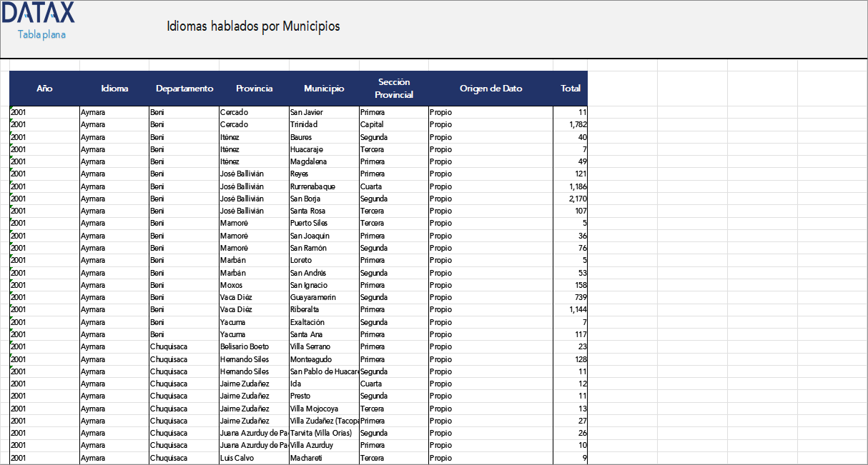Select the Luis Calvo provincia cell
This screenshot has width=868, height=465.
pyautogui.click(x=254, y=458)
